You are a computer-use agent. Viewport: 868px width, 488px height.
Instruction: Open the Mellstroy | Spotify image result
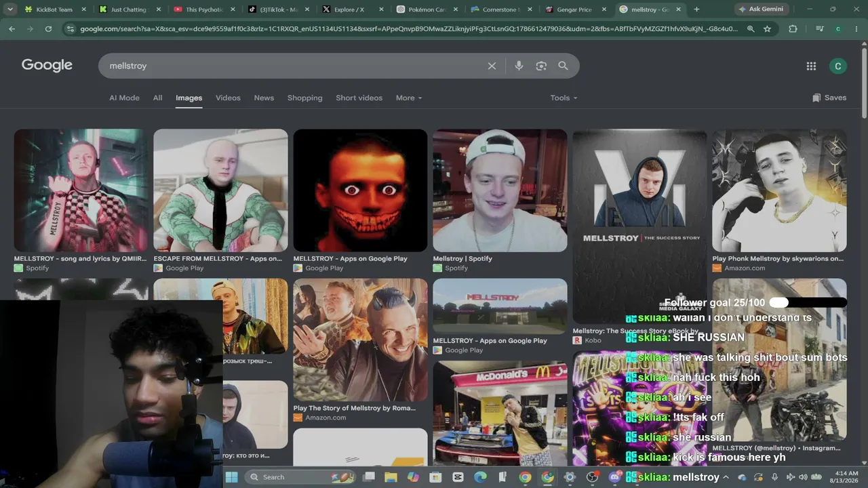500,190
